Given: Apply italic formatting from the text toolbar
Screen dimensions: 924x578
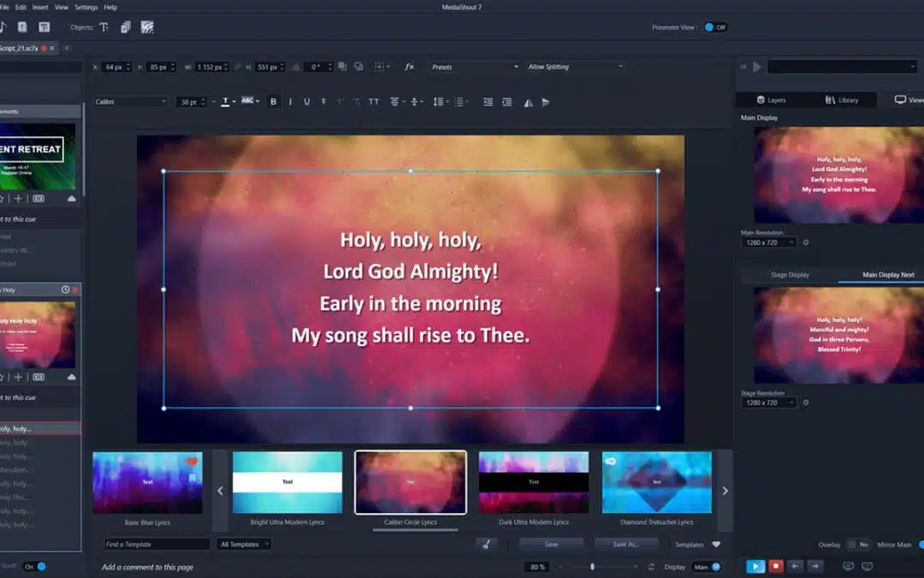Looking at the screenshot, I should (x=289, y=101).
